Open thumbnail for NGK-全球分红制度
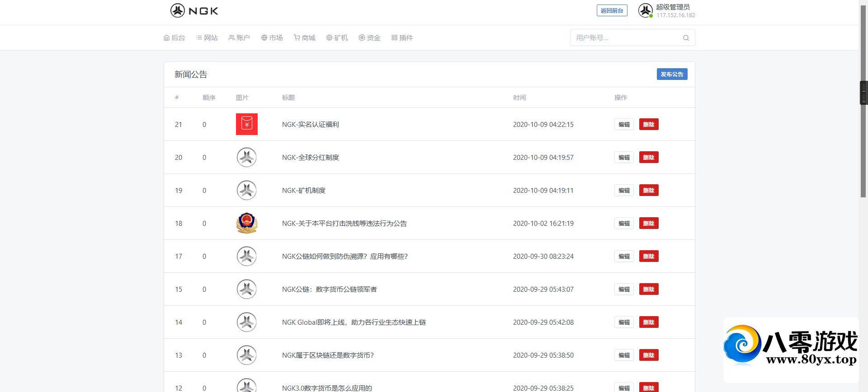Screen dimensions: 868x392 247,157
